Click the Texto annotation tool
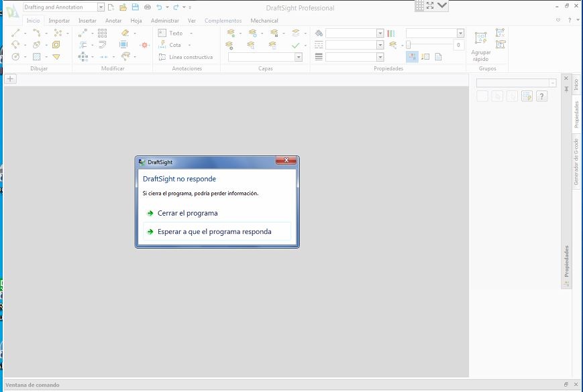 pyautogui.click(x=170, y=33)
